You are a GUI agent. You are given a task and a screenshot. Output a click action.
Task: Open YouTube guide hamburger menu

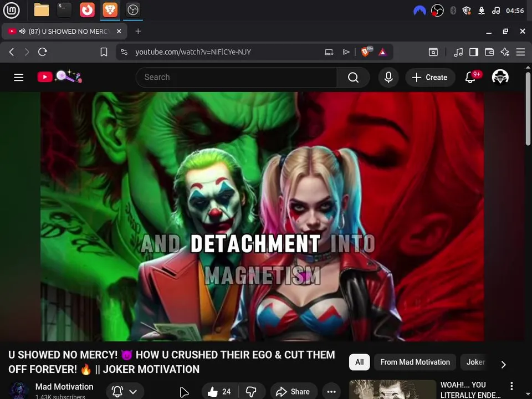click(x=19, y=78)
